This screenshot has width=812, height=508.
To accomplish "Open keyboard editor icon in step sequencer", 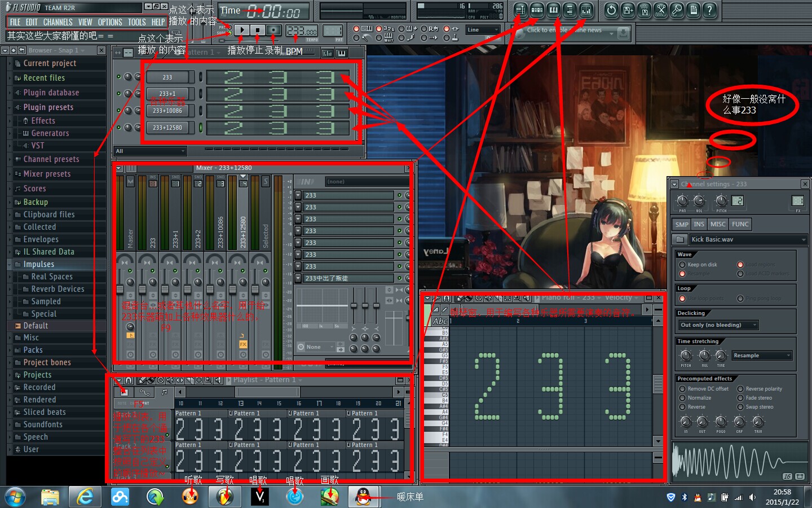I will tap(341, 53).
